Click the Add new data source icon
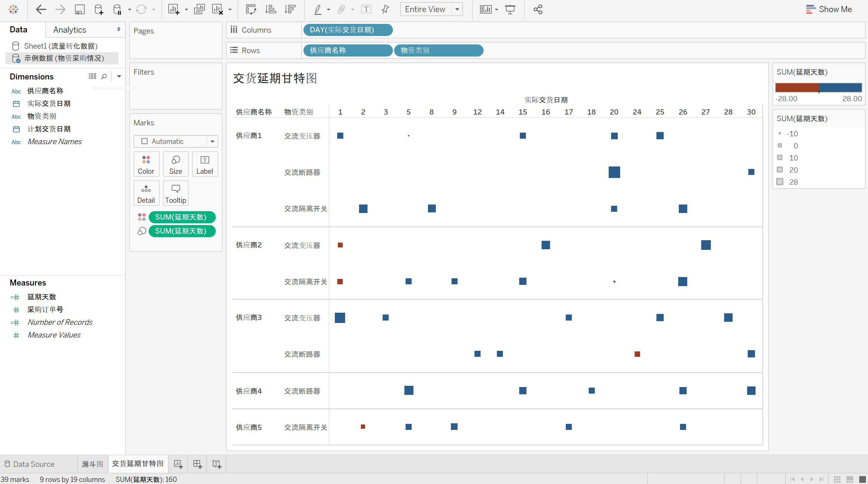Screen dimensions: 868x484 (x=99, y=9)
